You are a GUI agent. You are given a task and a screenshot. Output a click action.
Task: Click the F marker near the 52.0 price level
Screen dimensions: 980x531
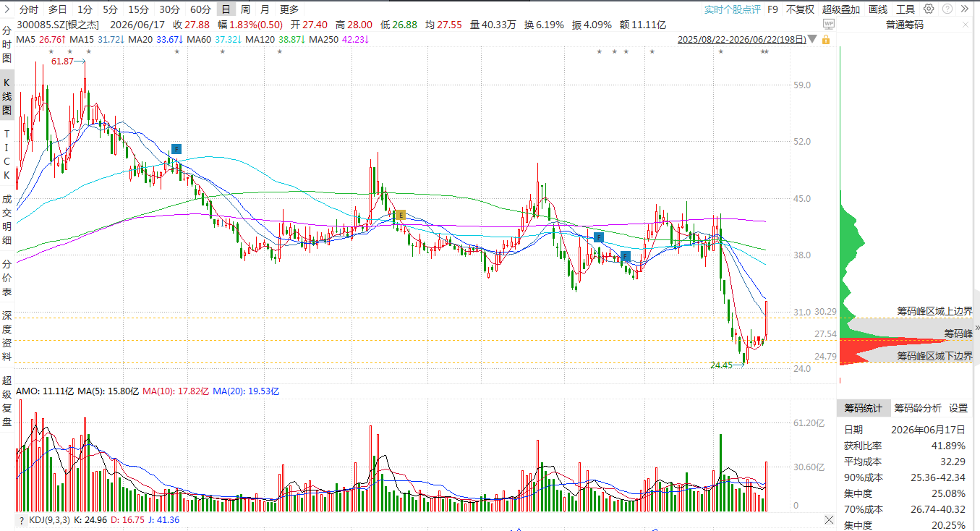tap(176, 149)
